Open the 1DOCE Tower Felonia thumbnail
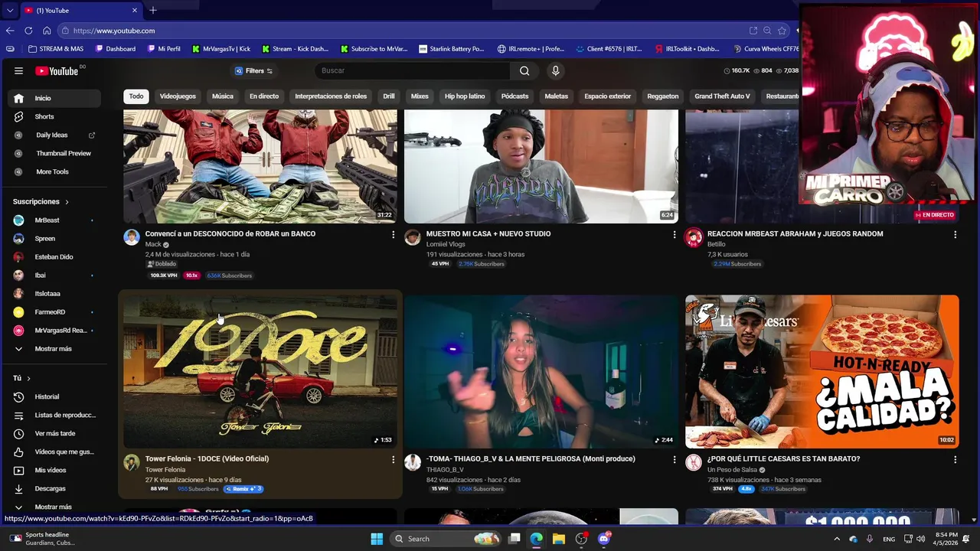The image size is (980, 551). 260,371
